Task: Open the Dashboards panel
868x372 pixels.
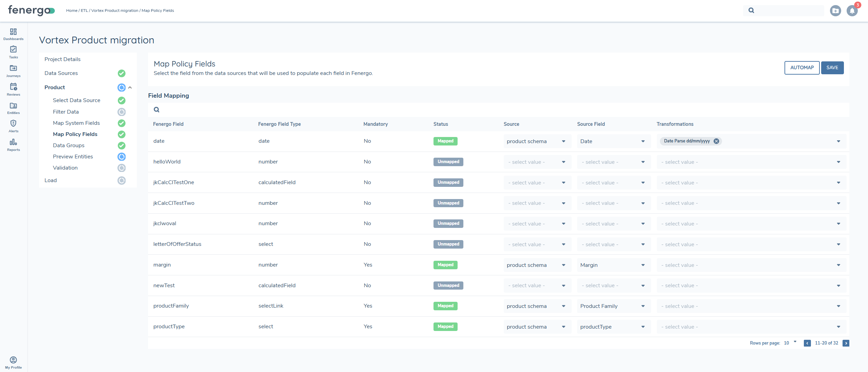Action: [x=13, y=34]
